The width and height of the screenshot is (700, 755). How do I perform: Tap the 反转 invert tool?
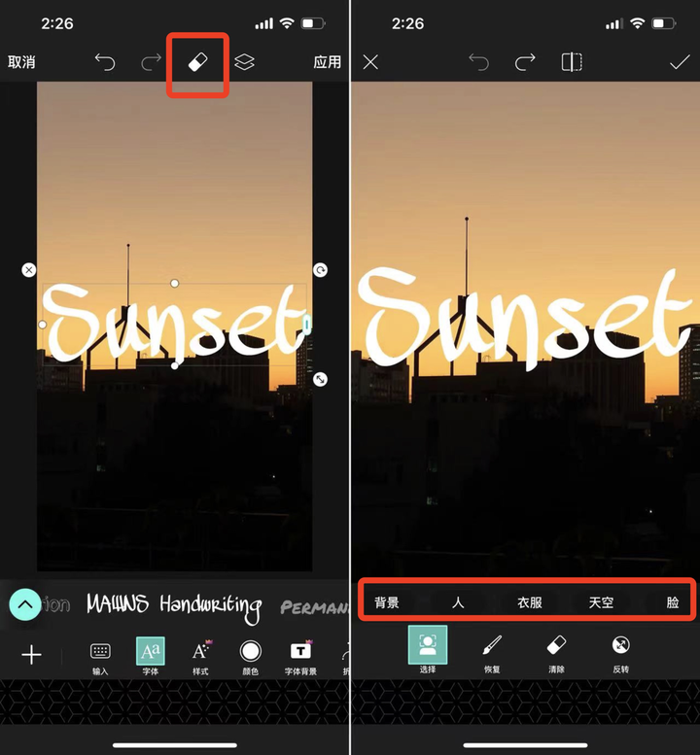(x=621, y=653)
